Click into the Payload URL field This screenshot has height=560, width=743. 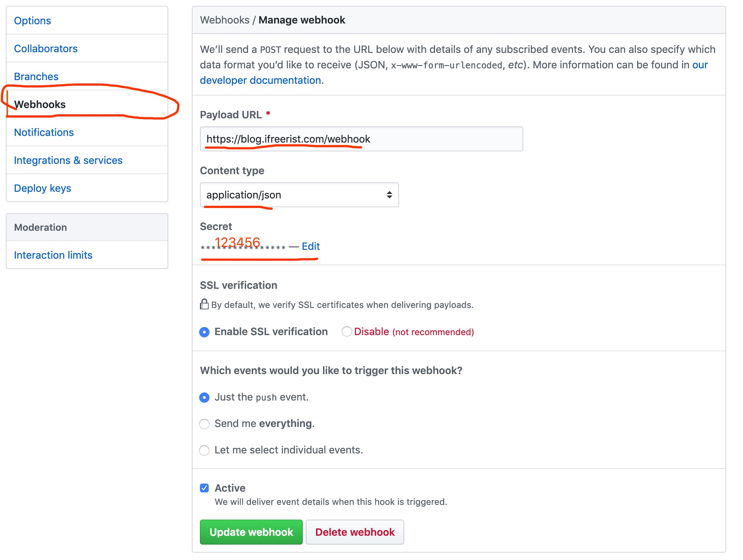pyautogui.click(x=361, y=139)
